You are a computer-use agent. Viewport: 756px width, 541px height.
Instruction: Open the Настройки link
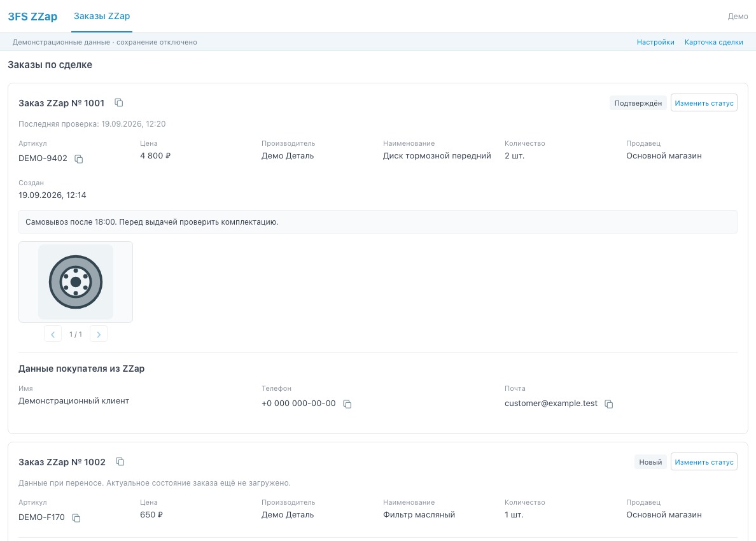tap(655, 42)
